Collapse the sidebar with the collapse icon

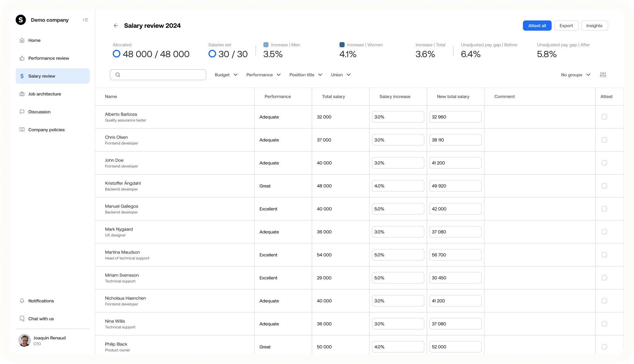85,20
